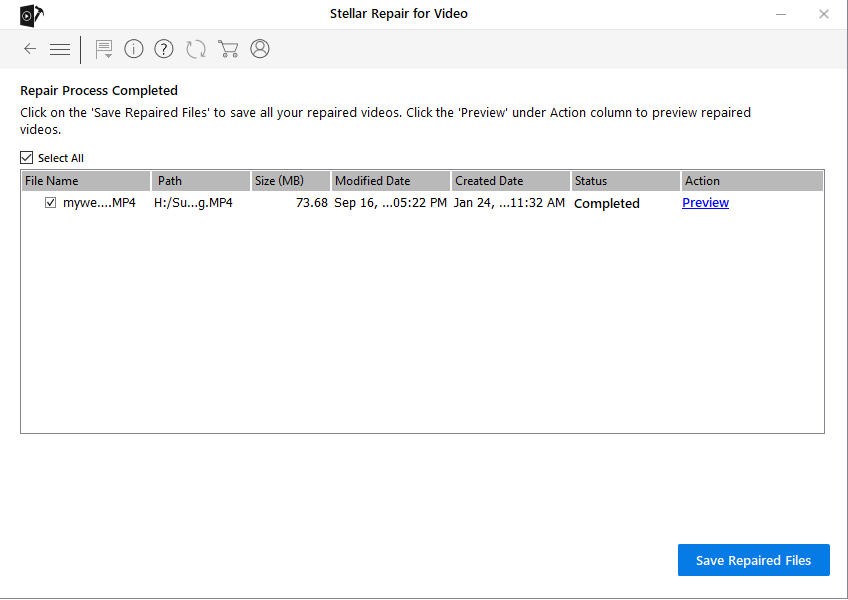Open the hamburger menu

(x=60, y=49)
